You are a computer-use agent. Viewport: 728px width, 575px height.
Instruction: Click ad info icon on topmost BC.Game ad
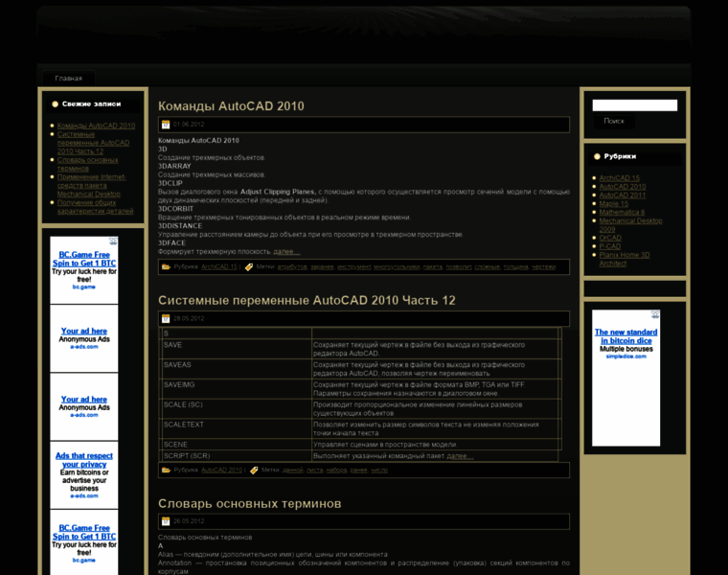click(113, 241)
